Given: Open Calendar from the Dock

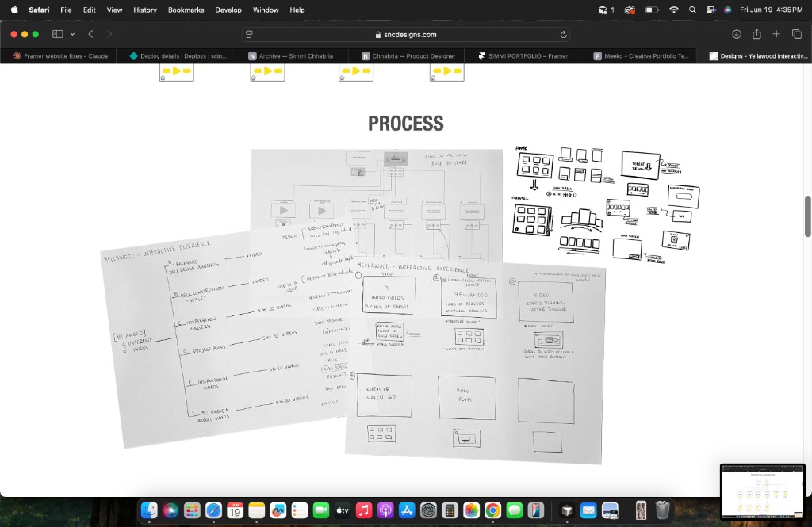Looking at the screenshot, I should (235, 510).
